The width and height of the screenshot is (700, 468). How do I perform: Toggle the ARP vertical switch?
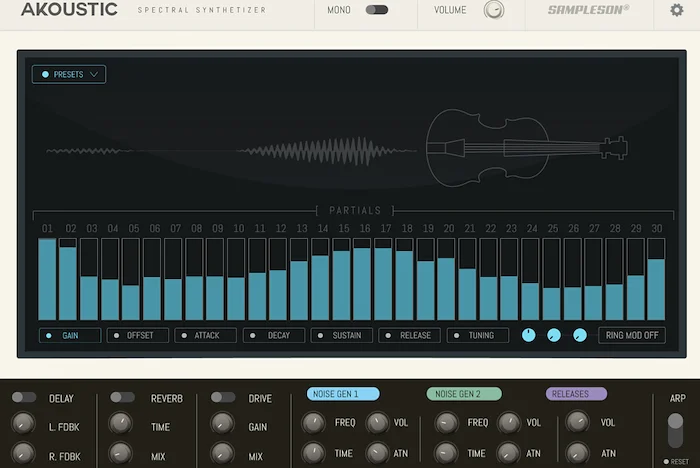click(675, 430)
